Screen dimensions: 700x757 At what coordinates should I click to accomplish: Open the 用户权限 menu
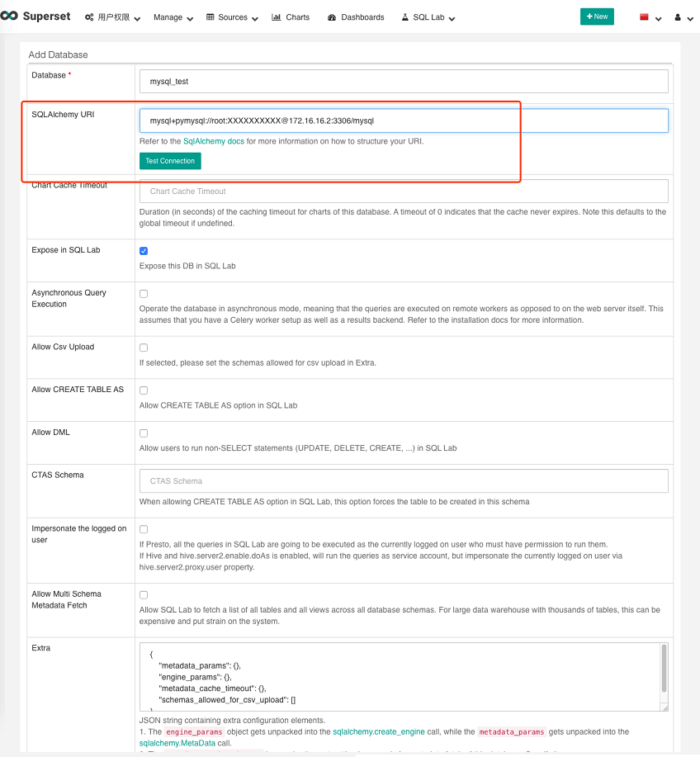tap(113, 17)
